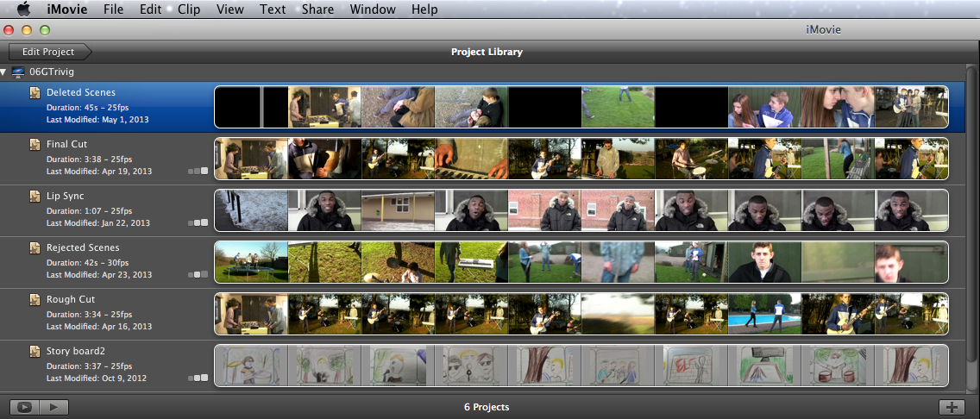Click Deleted Scenes red playhead marker
This screenshot has height=419, width=980.
[x=261, y=108]
